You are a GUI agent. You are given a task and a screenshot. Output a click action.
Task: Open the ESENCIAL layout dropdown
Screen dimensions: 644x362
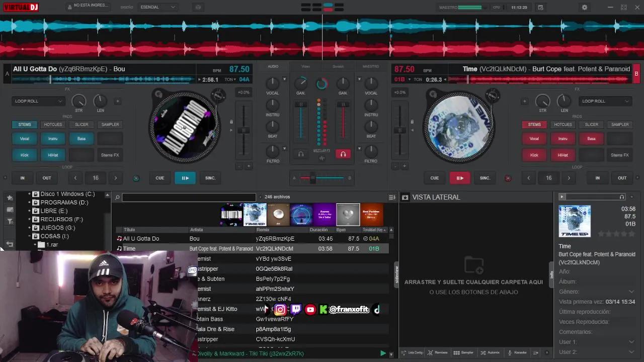158,7
